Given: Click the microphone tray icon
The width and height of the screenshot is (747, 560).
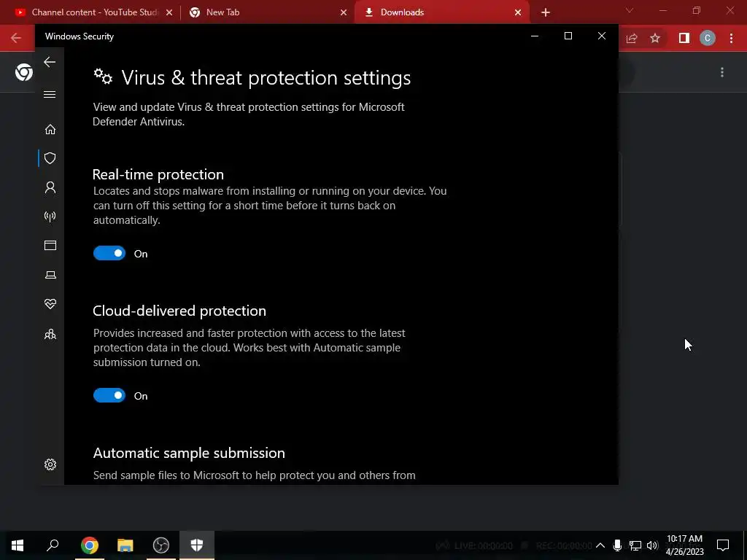Looking at the screenshot, I should [617, 545].
